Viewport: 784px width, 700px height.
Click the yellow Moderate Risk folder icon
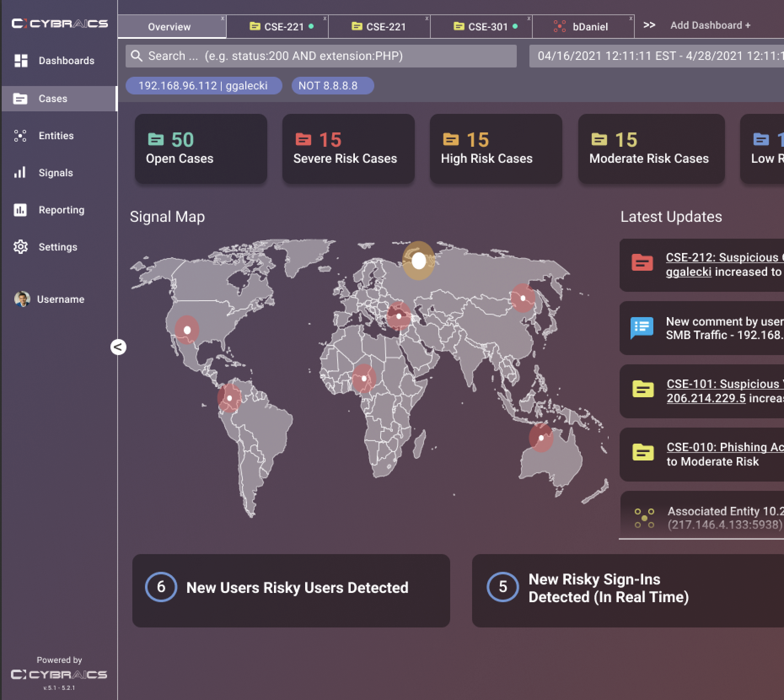pyautogui.click(x=599, y=139)
